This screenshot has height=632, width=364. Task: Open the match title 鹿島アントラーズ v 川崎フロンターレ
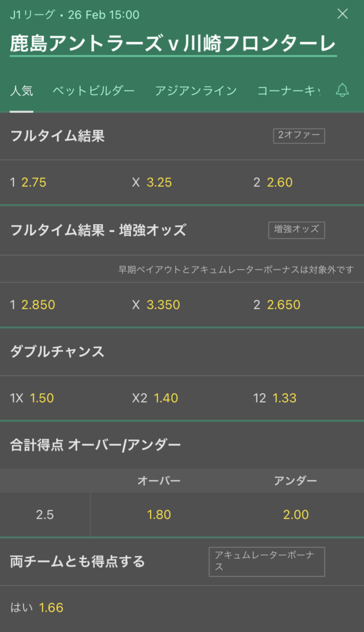click(173, 44)
